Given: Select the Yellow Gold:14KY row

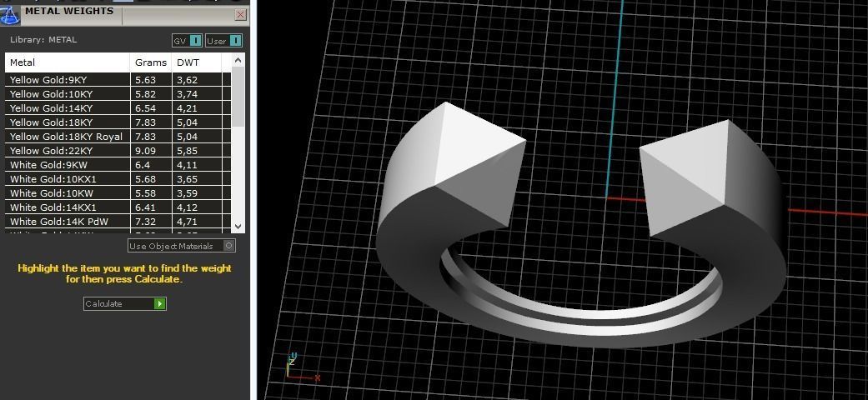Looking at the screenshot, I should (118, 107).
